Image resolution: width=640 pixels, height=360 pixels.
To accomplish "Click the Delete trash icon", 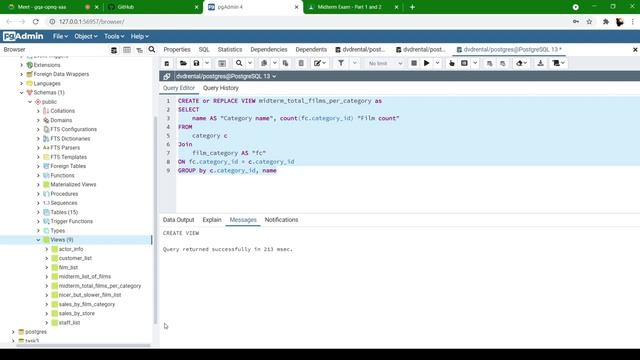I will tap(301, 63).
